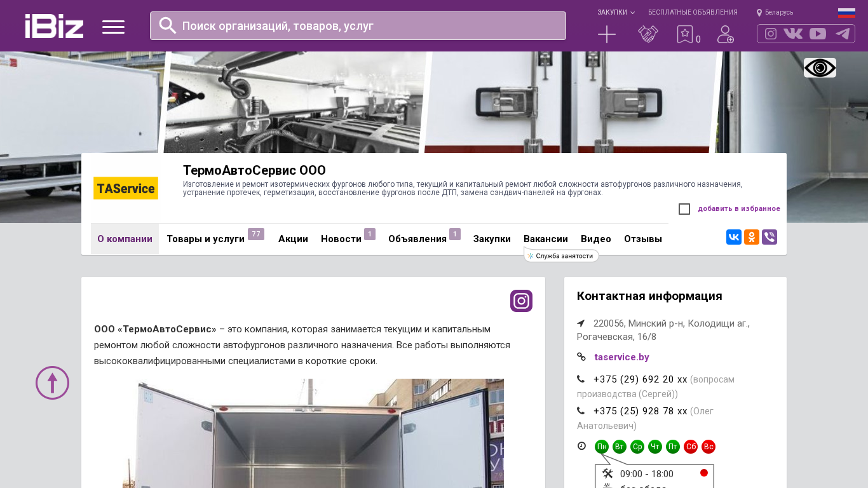Switch to the Вакансии tab
The height and width of the screenshot is (488, 868).
[x=546, y=239]
